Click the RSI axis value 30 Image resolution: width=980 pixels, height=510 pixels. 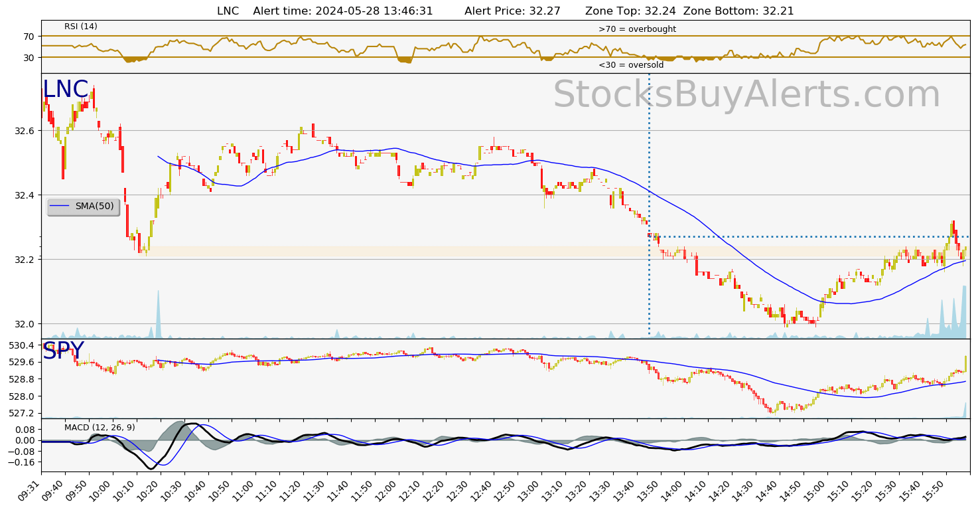[x=30, y=58]
